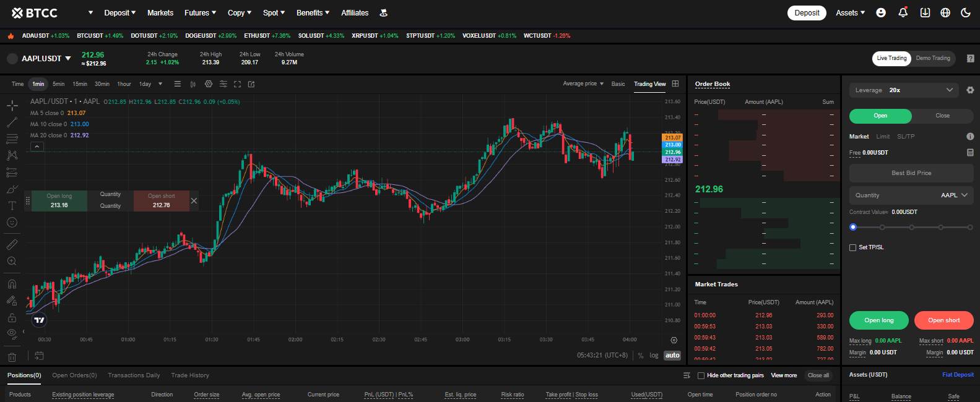This screenshot has height=402, width=980.
Task: Select the SL/TP order tab
Action: click(x=906, y=137)
